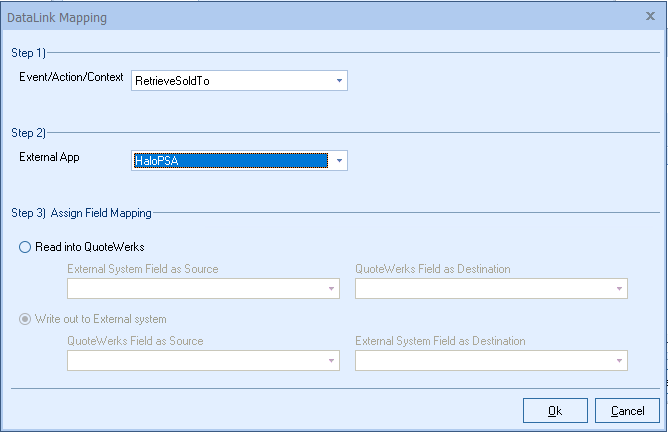Click the Event/Action/Context field label
Screen dimensions: 668x432
(x=72, y=76)
